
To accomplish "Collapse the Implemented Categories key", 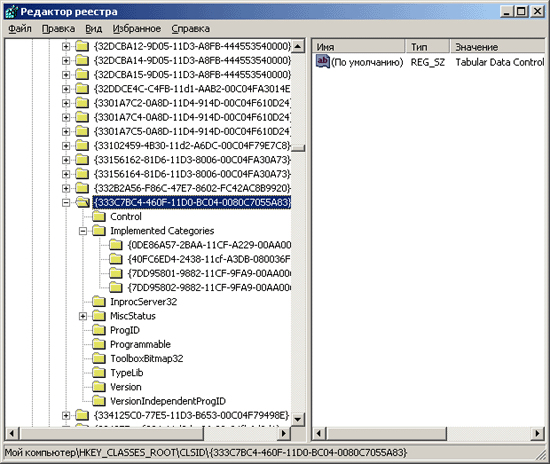I will point(83,231).
